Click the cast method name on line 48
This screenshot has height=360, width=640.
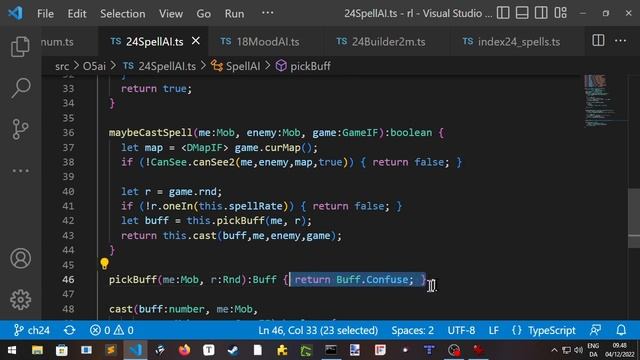point(121,309)
